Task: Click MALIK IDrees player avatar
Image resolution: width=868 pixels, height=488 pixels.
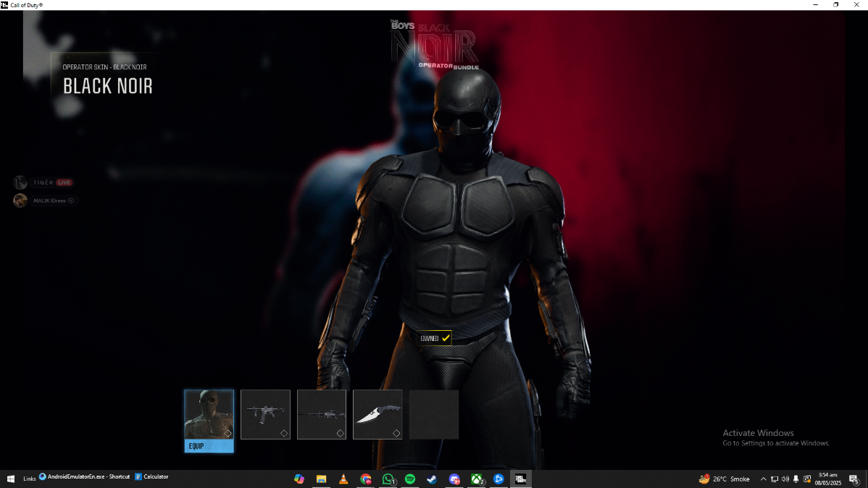Action: pos(20,201)
